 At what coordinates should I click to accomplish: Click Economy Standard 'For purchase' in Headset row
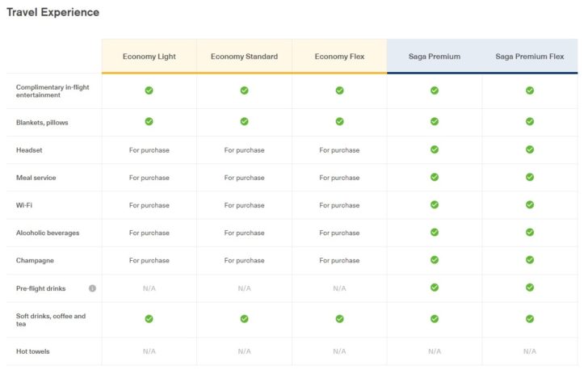pyautogui.click(x=244, y=150)
